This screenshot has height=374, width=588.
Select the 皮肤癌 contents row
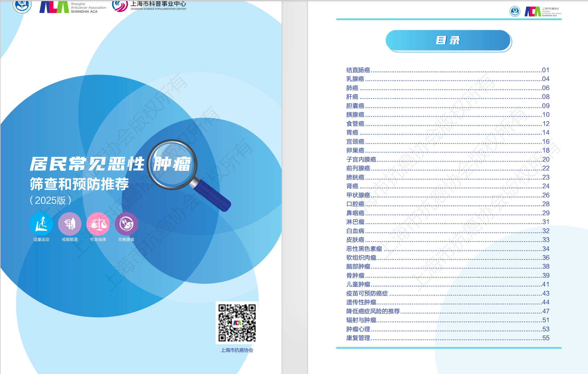(448, 240)
